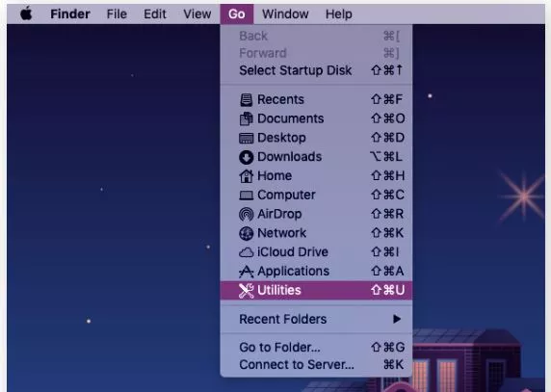Click the Downloads arrow icon
The height and width of the screenshot is (392, 551).
tap(246, 157)
